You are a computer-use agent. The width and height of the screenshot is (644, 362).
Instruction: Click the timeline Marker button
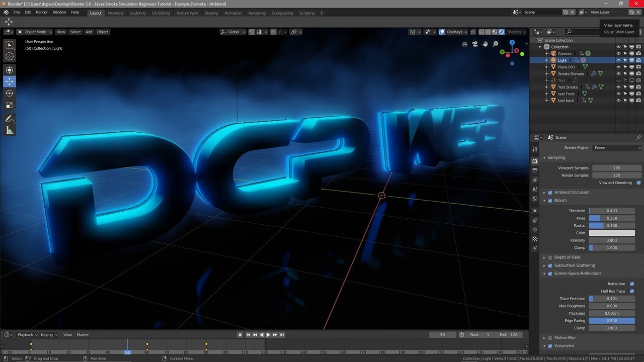coord(83,335)
